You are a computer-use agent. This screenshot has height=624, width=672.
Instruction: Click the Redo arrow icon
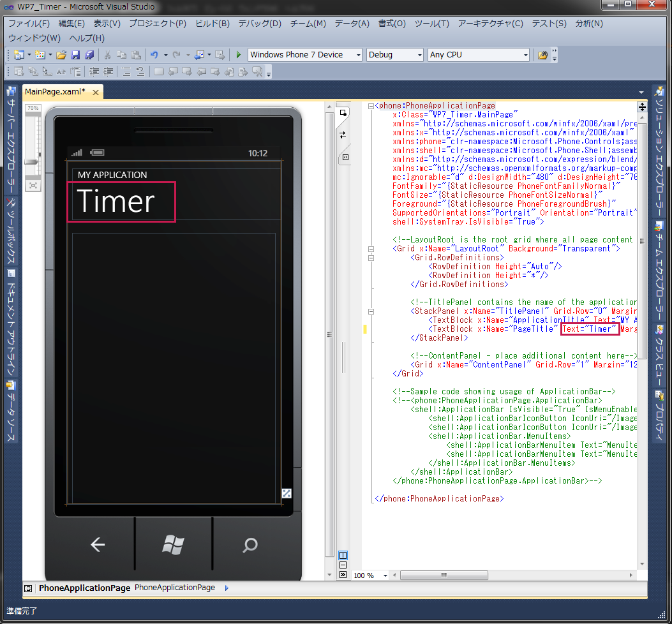(176, 55)
